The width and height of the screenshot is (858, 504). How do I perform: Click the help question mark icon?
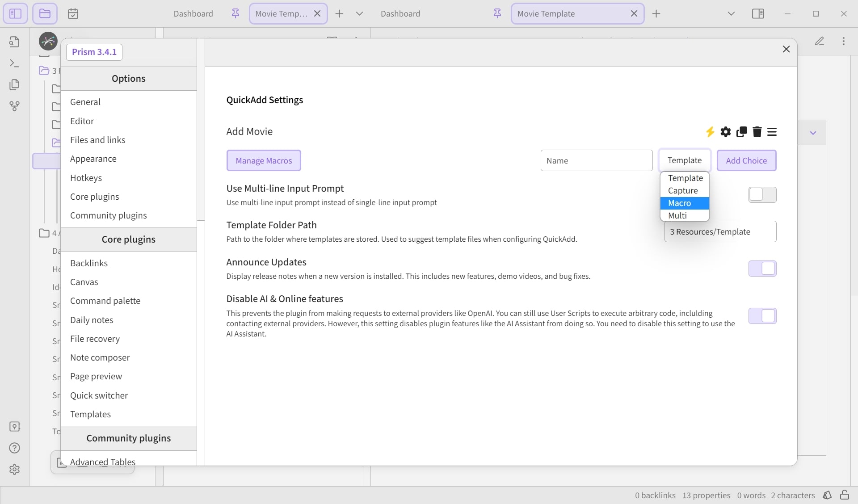(14, 448)
